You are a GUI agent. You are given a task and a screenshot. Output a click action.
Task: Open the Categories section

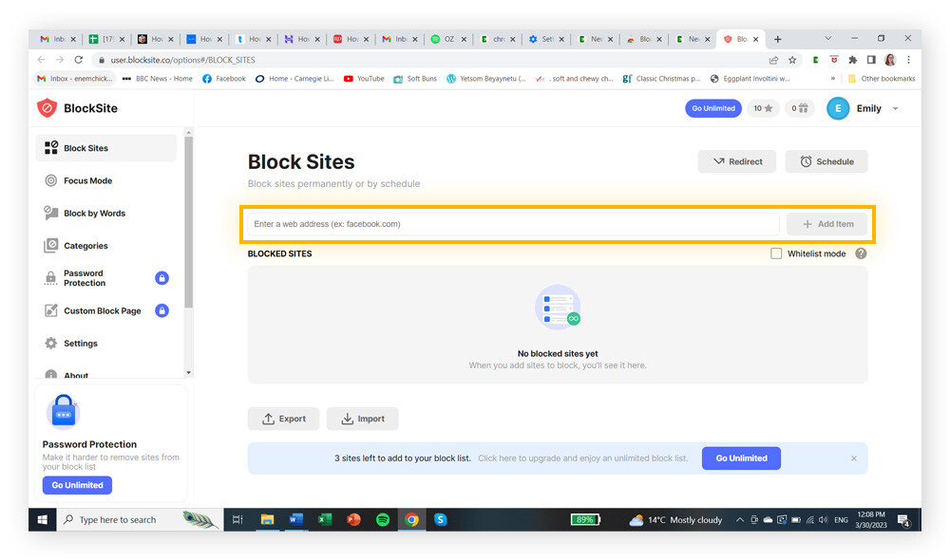pyautogui.click(x=84, y=245)
